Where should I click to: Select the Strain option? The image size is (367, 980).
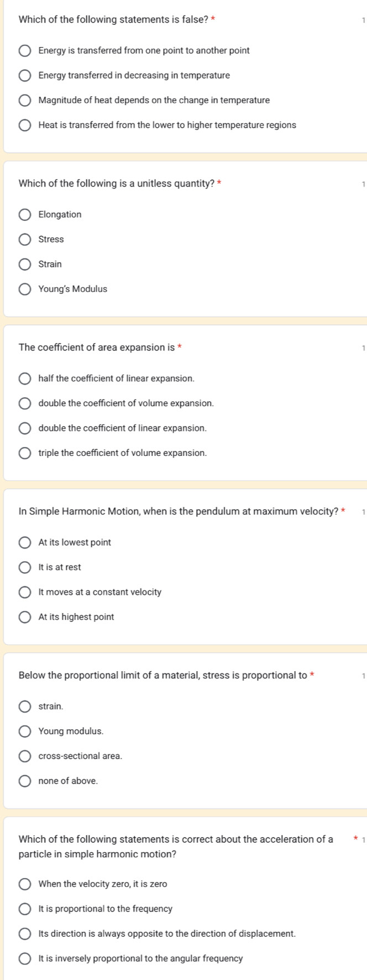click(25, 265)
